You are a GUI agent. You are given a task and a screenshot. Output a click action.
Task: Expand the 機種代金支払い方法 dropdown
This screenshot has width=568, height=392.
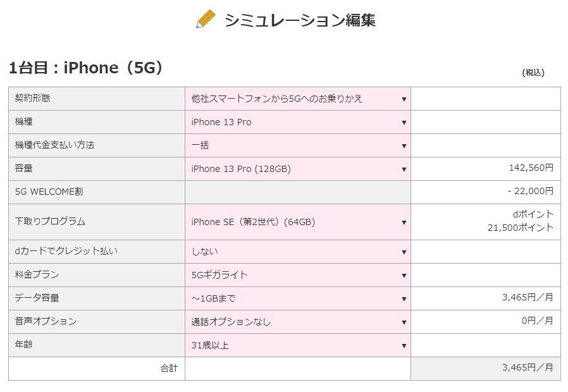click(298, 145)
